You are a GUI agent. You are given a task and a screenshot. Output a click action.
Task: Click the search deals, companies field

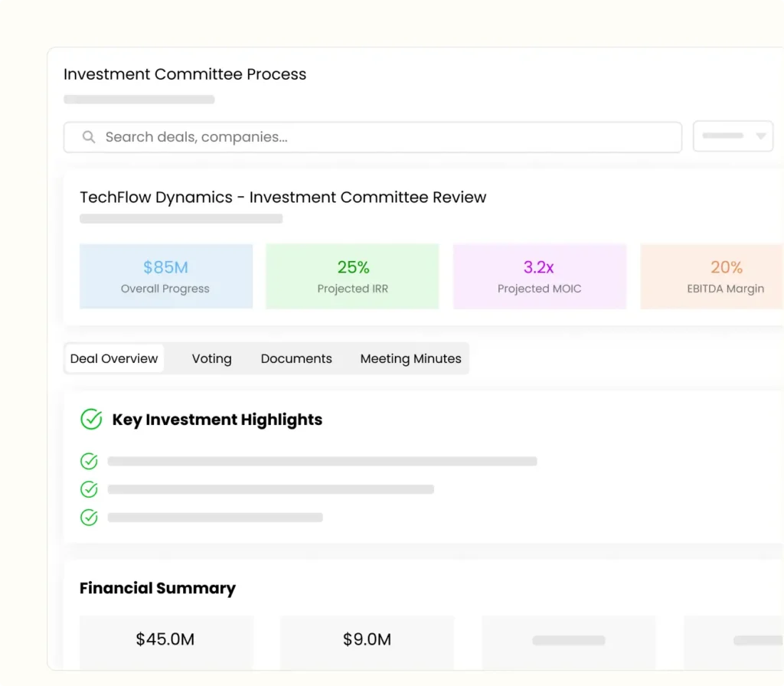pyautogui.click(x=383, y=137)
